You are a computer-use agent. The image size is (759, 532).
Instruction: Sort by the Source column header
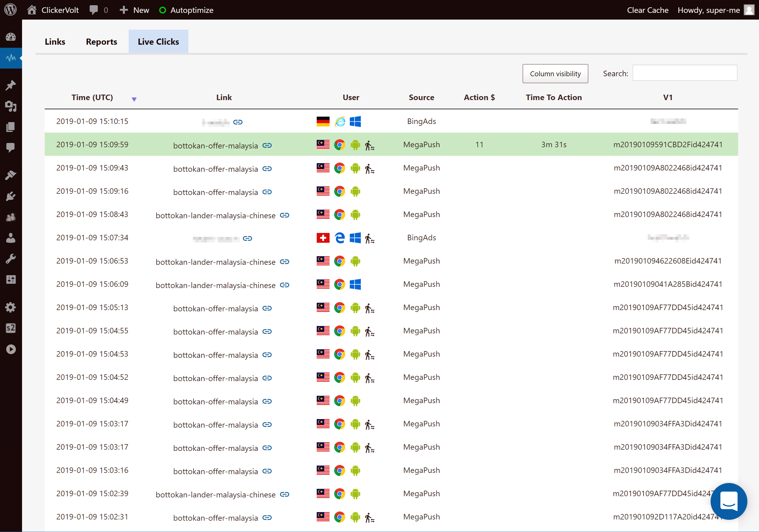(x=421, y=97)
